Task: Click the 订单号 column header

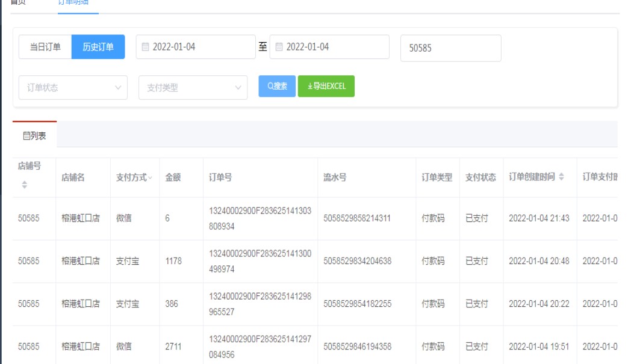Action: tap(220, 177)
